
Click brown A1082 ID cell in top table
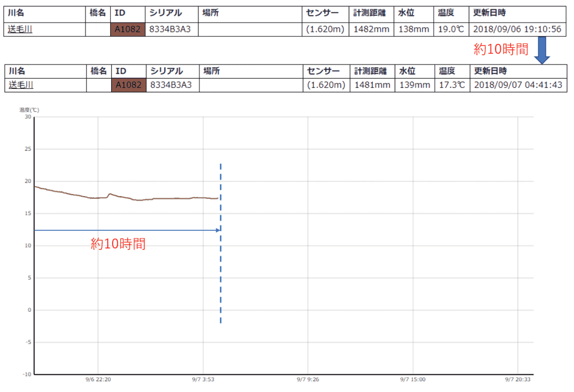128,29
